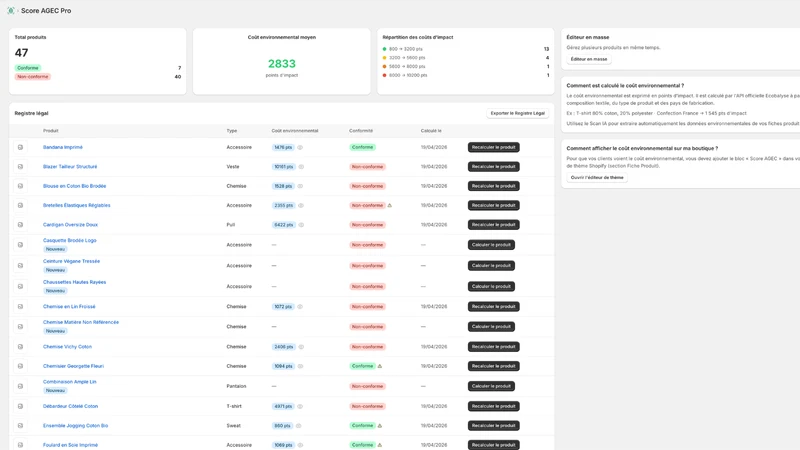Click the 8000 → 10200 pts legend row
The width and height of the screenshot is (800, 450).
(x=466, y=76)
